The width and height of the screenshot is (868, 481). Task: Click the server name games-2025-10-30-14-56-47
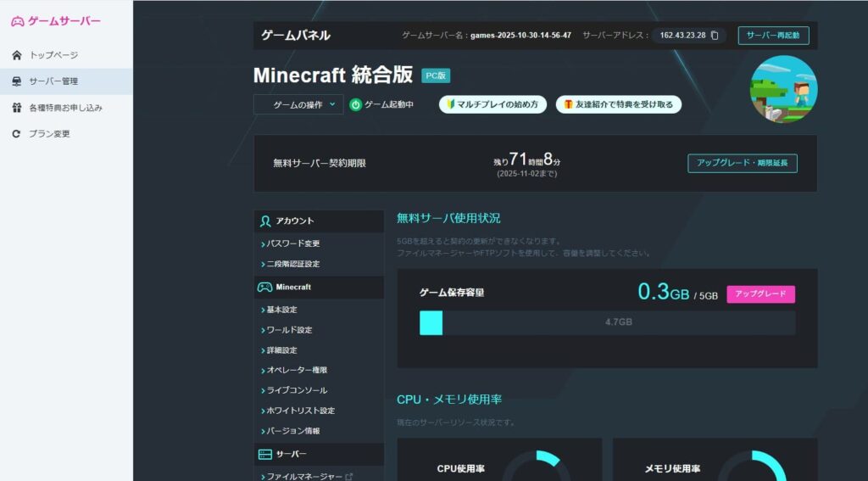click(x=521, y=36)
